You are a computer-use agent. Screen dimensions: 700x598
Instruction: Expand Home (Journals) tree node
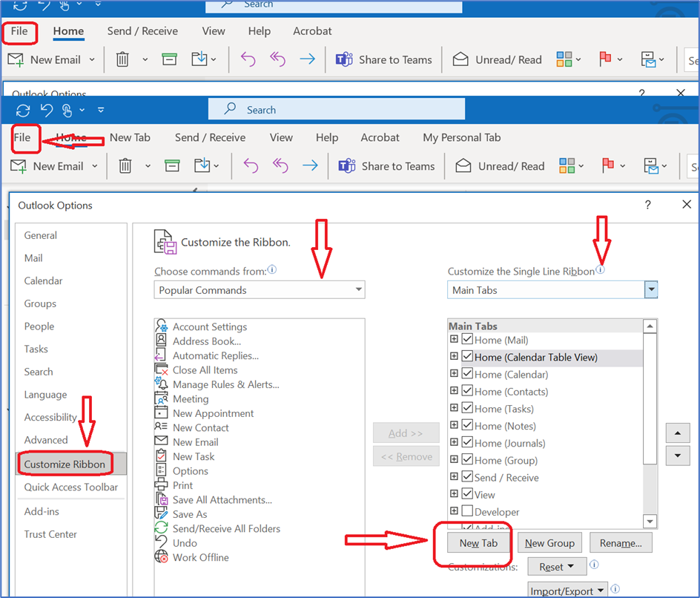tap(454, 442)
